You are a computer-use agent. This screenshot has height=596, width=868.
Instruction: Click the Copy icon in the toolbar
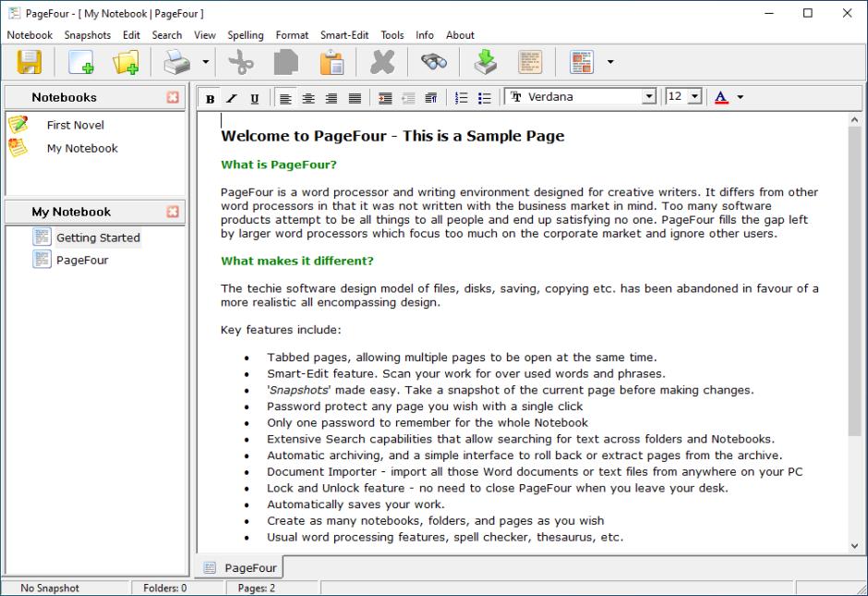pyautogui.click(x=286, y=62)
